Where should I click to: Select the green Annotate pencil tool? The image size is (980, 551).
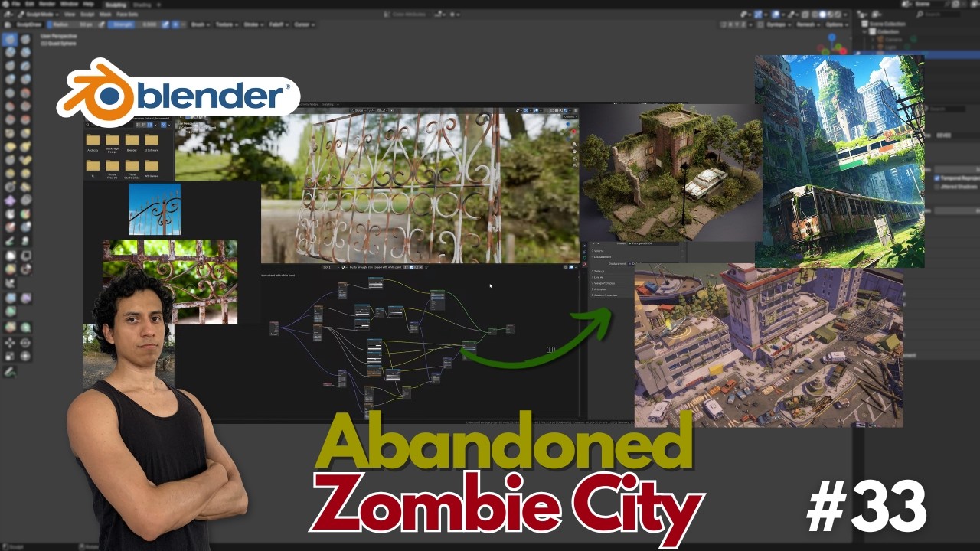point(10,372)
